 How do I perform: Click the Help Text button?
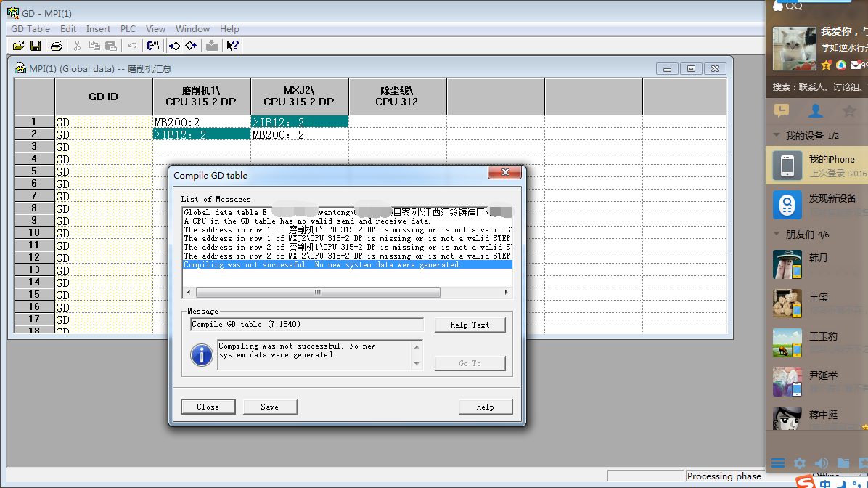point(470,325)
